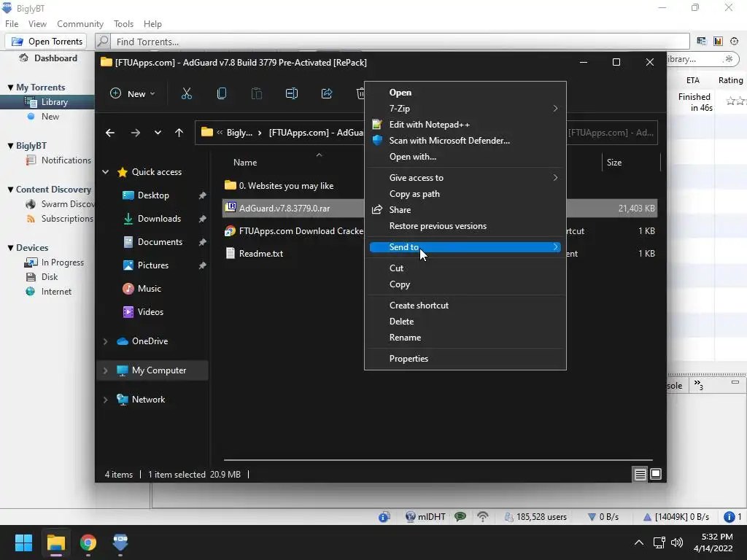Viewport: 747px width, 560px height.
Task: Open the BiglyBT Community menu
Action: click(x=80, y=24)
